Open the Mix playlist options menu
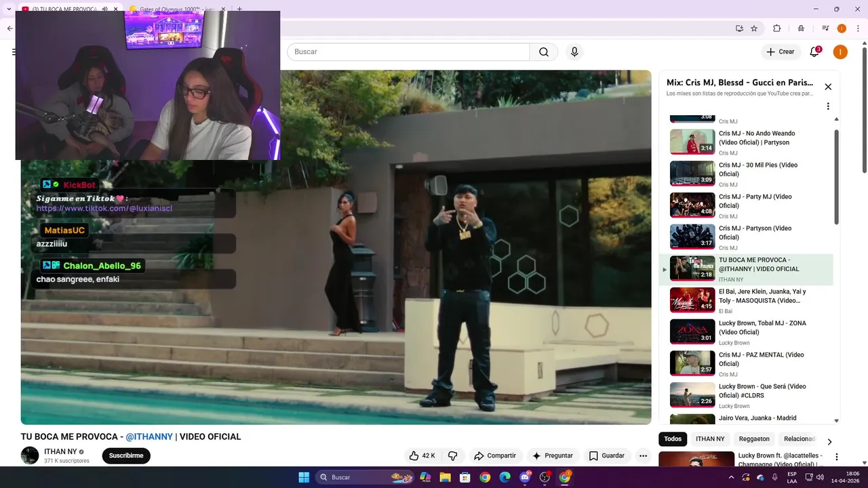 click(x=828, y=106)
